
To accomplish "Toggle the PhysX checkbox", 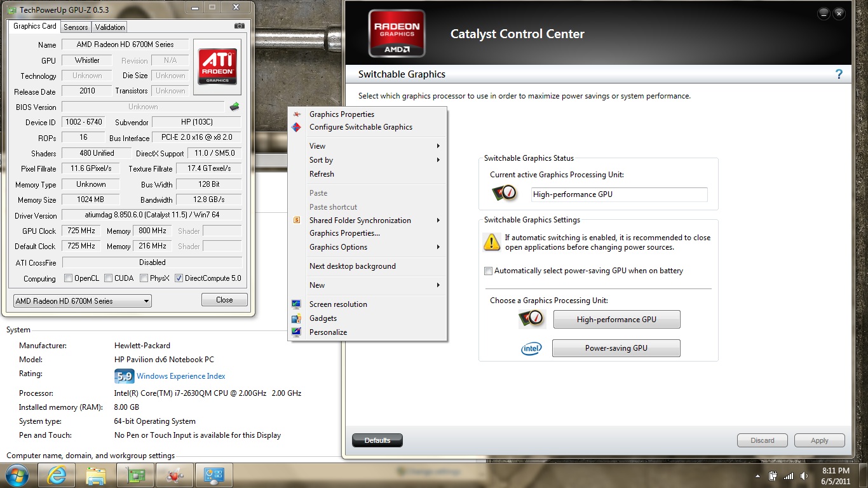I will pos(144,278).
